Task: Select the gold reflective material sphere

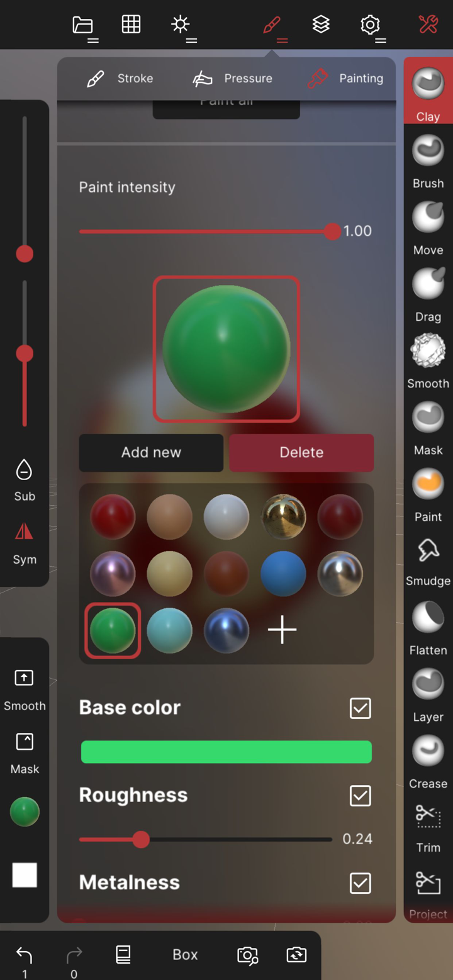Action: coord(283,517)
